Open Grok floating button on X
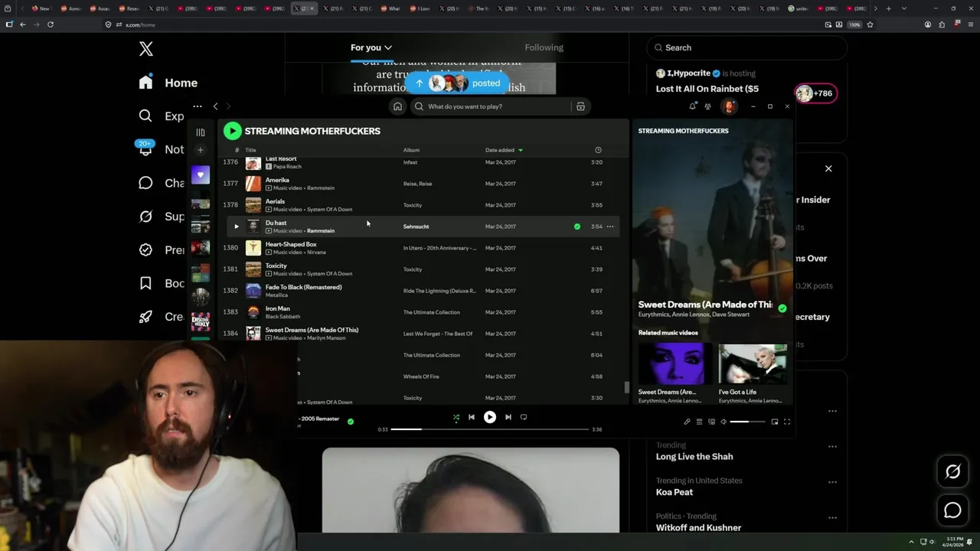 (x=952, y=472)
